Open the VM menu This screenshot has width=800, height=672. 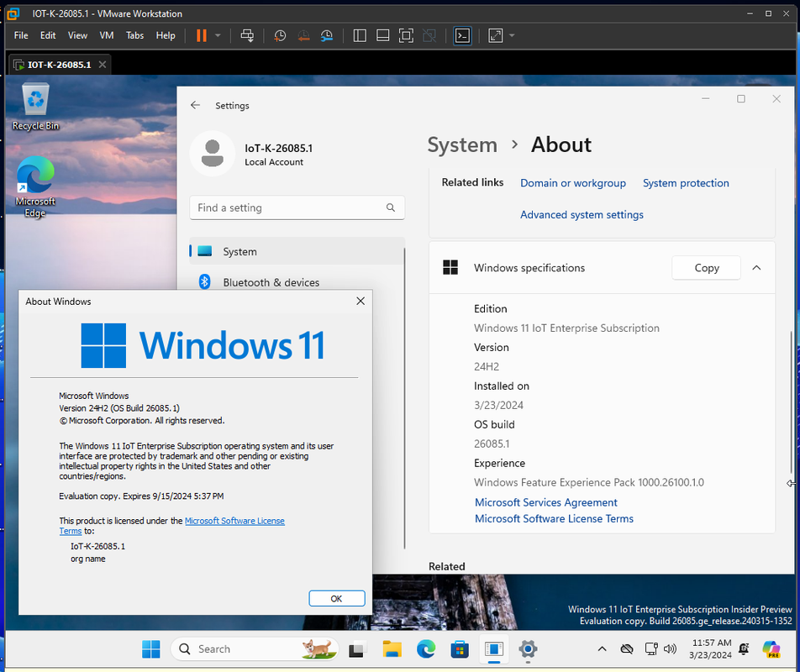(107, 35)
